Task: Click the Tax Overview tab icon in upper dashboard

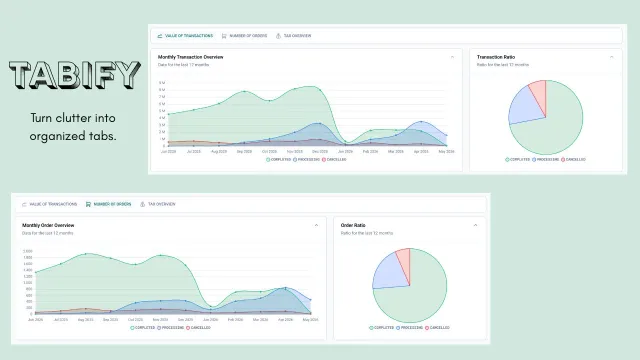Action: click(x=278, y=36)
